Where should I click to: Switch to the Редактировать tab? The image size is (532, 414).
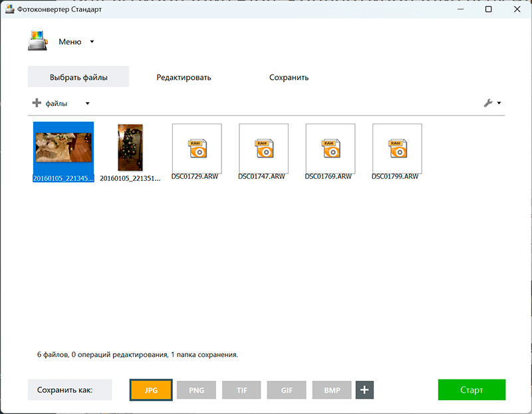184,77
